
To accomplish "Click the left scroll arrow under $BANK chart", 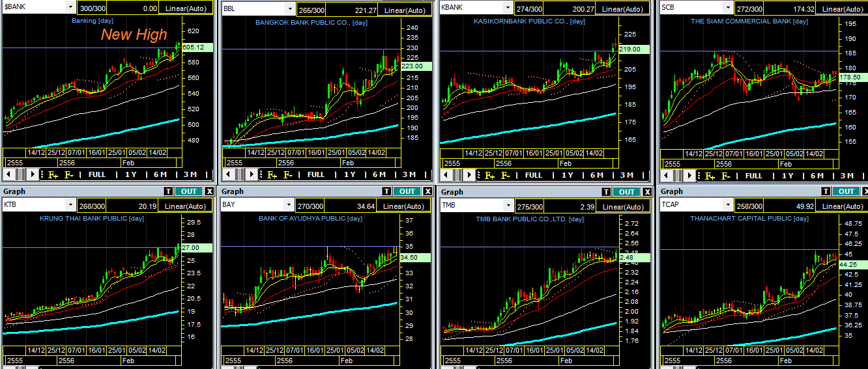I will click(x=8, y=174).
